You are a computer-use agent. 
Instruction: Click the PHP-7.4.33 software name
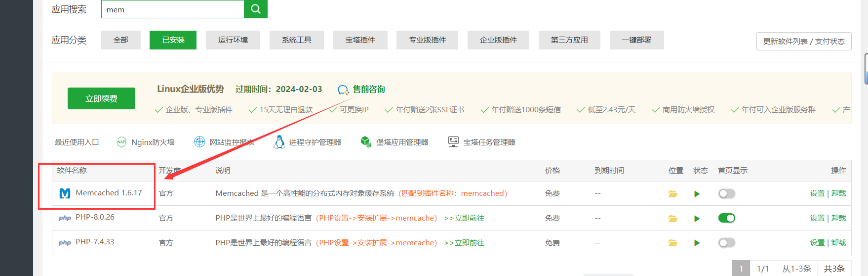click(95, 242)
